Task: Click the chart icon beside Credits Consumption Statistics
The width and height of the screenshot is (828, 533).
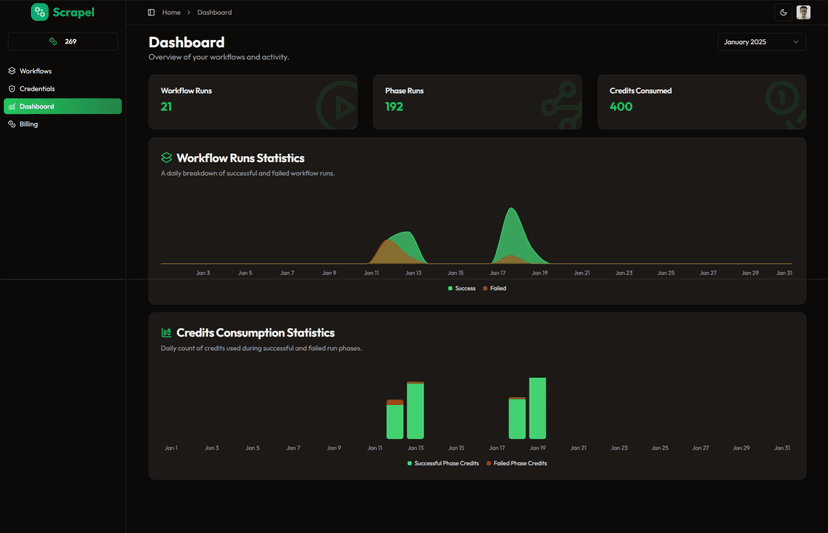Action: pyautogui.click(x=166, y=333)
